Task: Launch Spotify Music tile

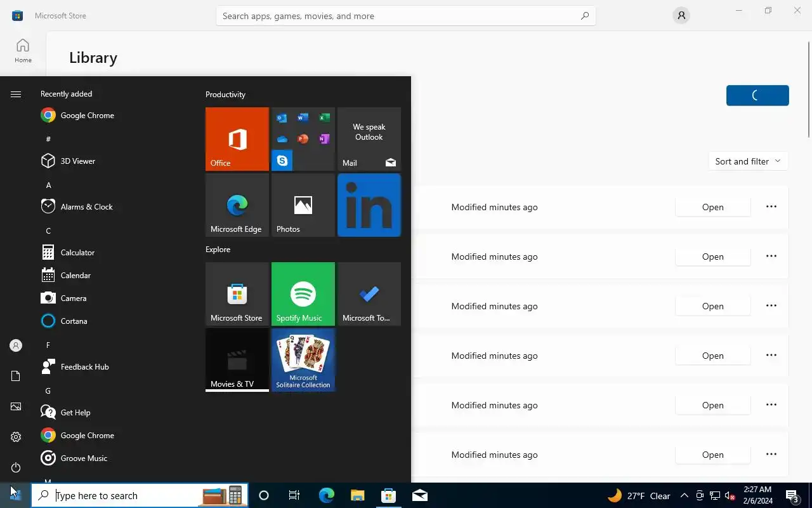Action: 303,294
